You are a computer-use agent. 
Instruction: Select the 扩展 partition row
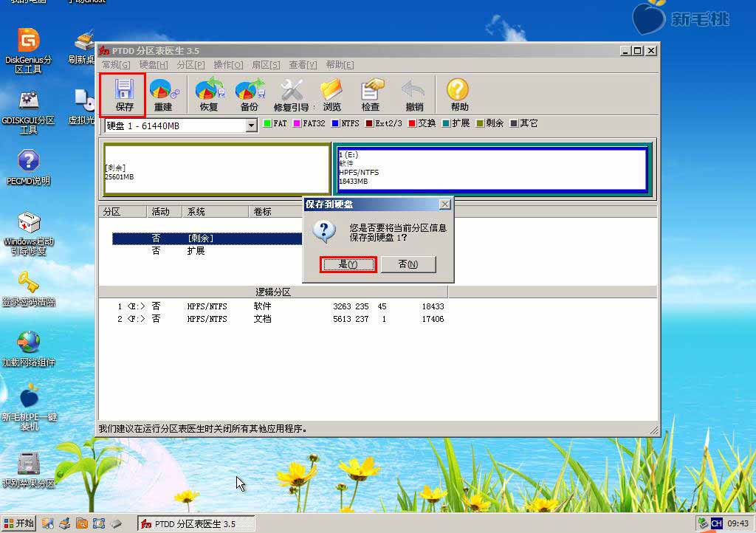[x=207, y=250]
